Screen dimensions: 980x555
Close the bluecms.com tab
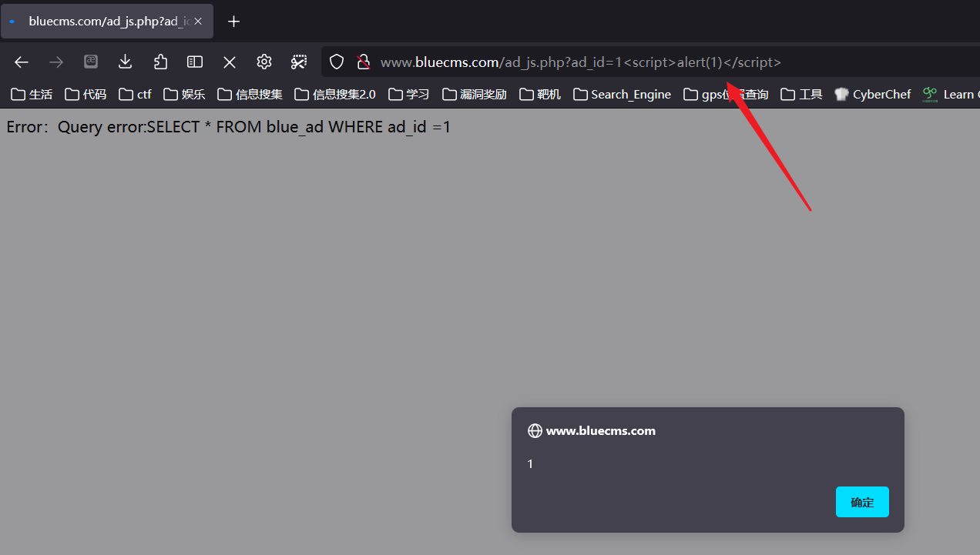pyautogui.click(x=198, y=22)
